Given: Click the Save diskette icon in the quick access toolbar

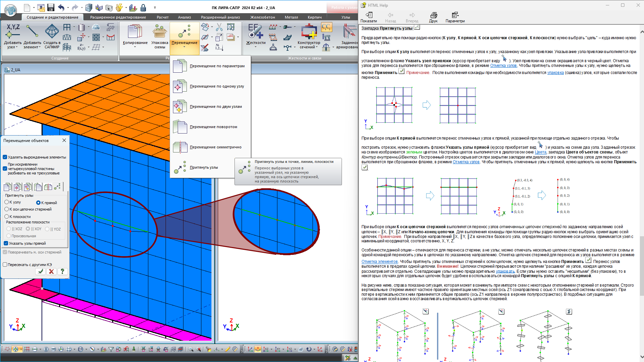Looking at the screenshot, I should tap(51, 7).
